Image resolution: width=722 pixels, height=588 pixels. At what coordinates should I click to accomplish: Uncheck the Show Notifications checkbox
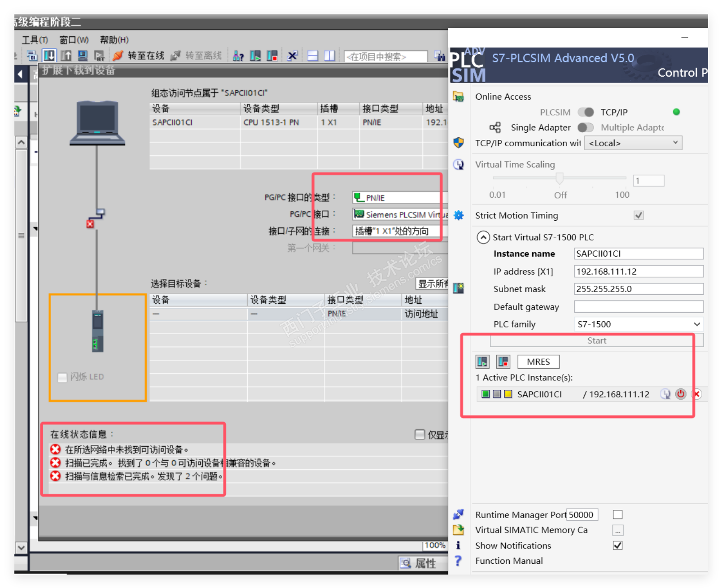coord(618,545)
